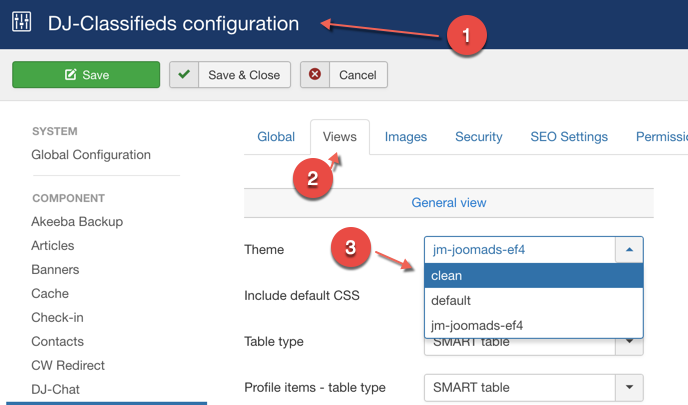The image size is (688, 405).
Task: Click the Theme field label
Action: pyautogui.click(x=264, y=250)
